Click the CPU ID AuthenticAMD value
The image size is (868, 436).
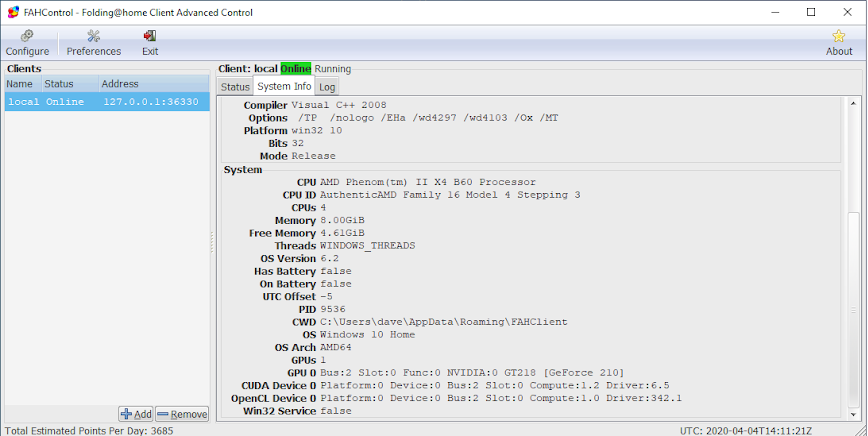pyautogui.click(x=450, y=195)
